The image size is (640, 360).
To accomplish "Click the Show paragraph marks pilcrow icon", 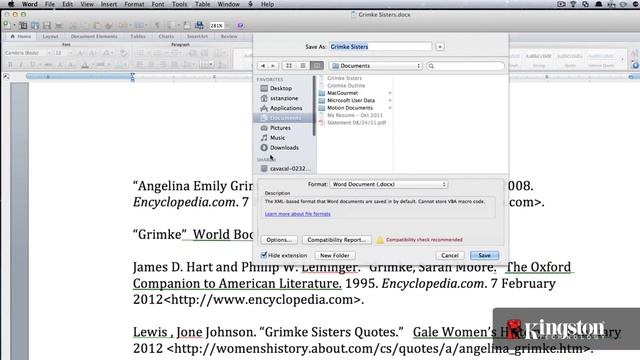I will 157,26.
